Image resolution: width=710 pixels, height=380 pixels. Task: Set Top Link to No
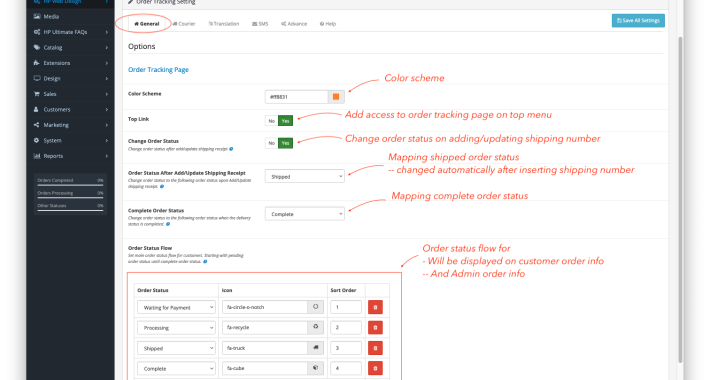tap(272, 120)
